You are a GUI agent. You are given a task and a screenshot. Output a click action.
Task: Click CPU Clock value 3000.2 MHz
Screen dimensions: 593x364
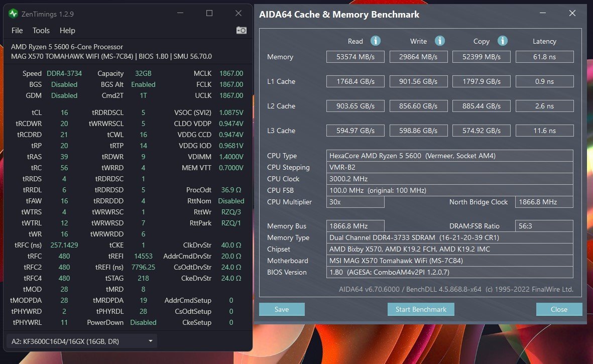tap(450, 179)
